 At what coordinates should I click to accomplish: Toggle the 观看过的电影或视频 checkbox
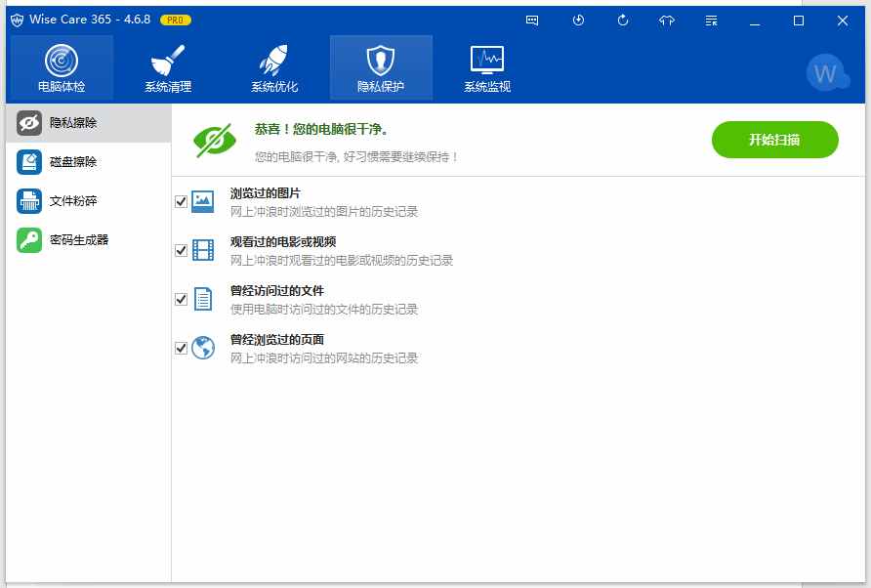[181, 251]
